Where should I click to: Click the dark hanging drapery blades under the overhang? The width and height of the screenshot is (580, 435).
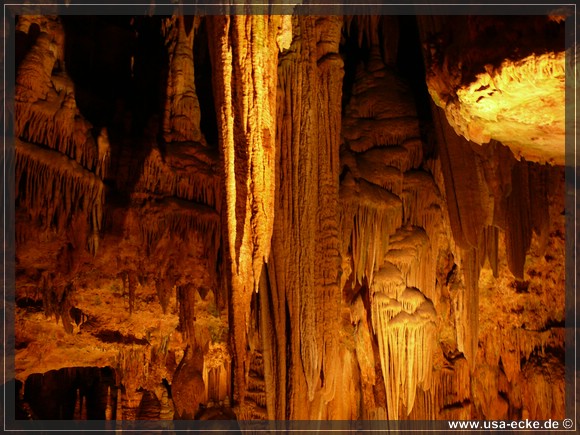(x=496, y=207)
